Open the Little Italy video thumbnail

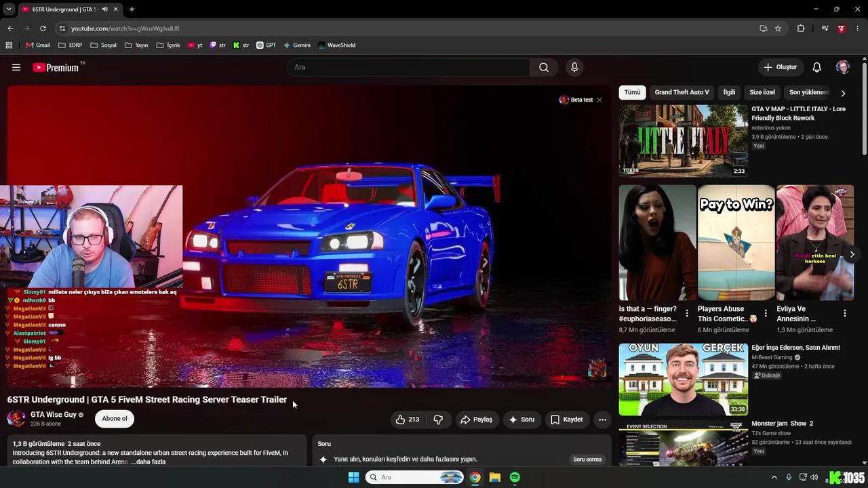tap(684, 141)
